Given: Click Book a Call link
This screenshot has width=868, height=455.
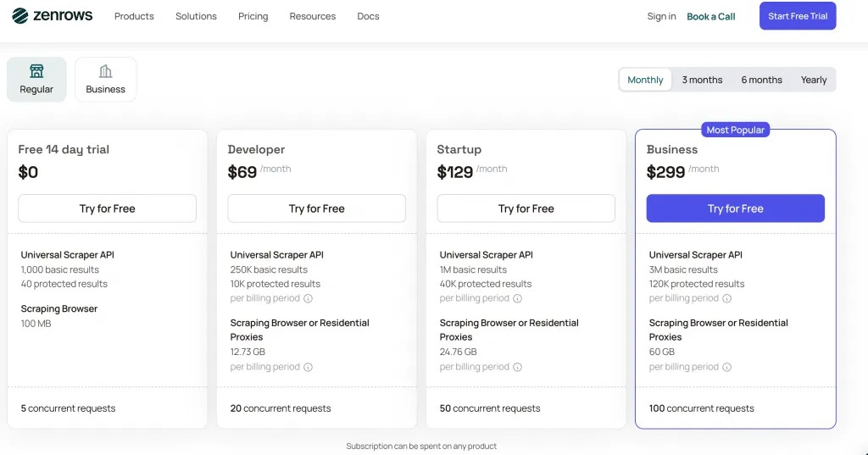Looking at the screenshot, I should point(711,17).
